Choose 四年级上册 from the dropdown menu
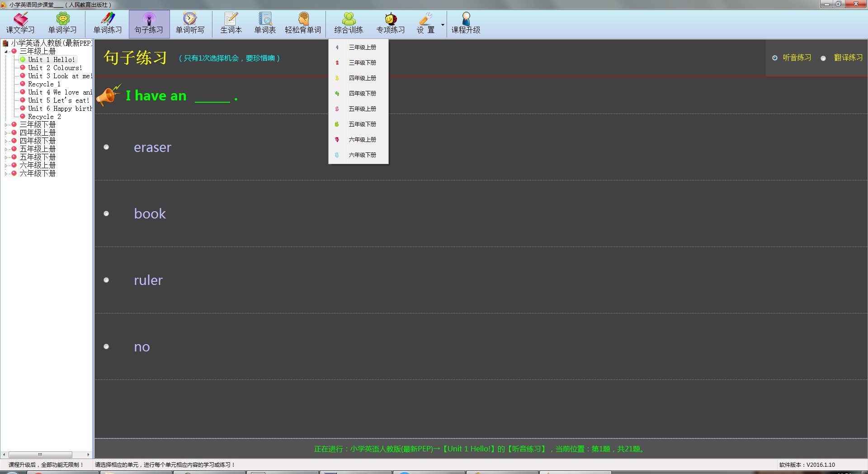868x474 pixels. [x=362, y=78]
